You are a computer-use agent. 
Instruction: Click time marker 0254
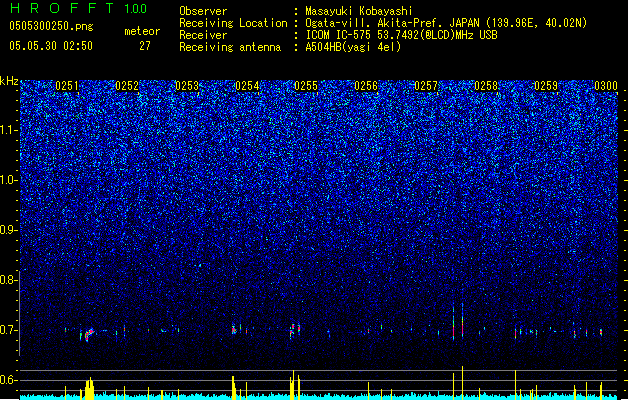pos(247,86)
